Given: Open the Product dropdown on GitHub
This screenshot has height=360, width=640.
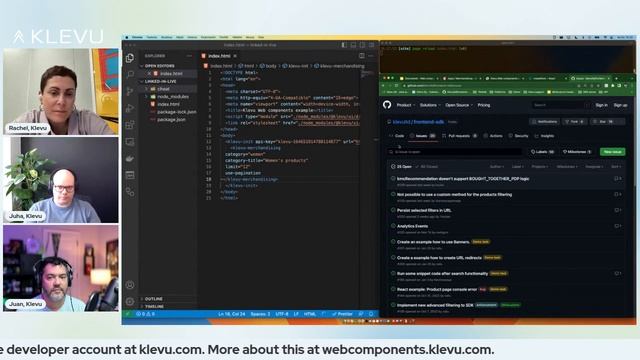Looking at the screenshot, I should coord(406,105).
